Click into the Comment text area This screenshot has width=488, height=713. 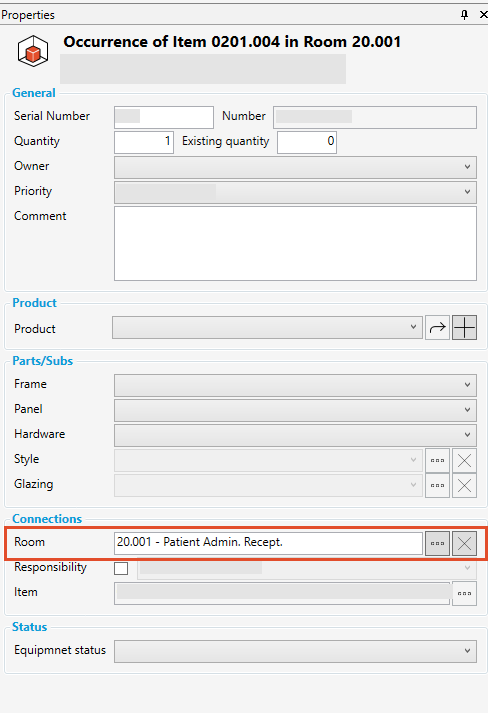[295, 243]
